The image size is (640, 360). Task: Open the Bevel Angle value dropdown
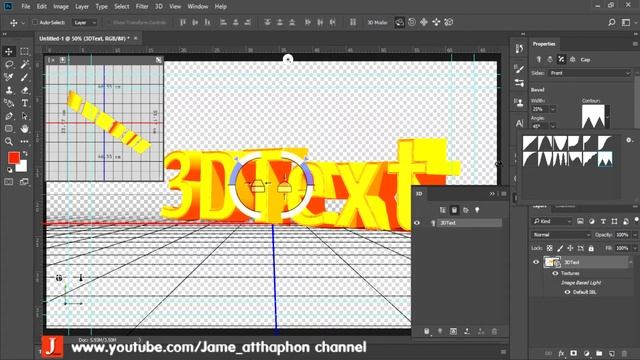[553, 126]
